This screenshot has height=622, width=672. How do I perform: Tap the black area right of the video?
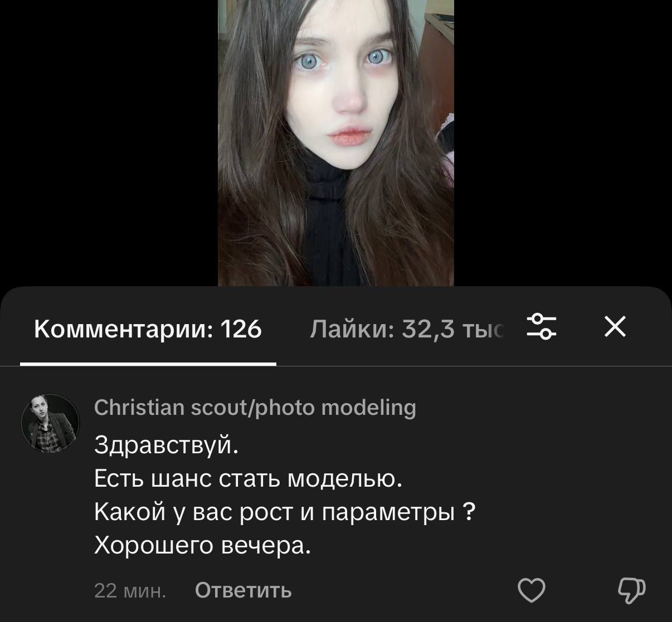coord(563,143)
